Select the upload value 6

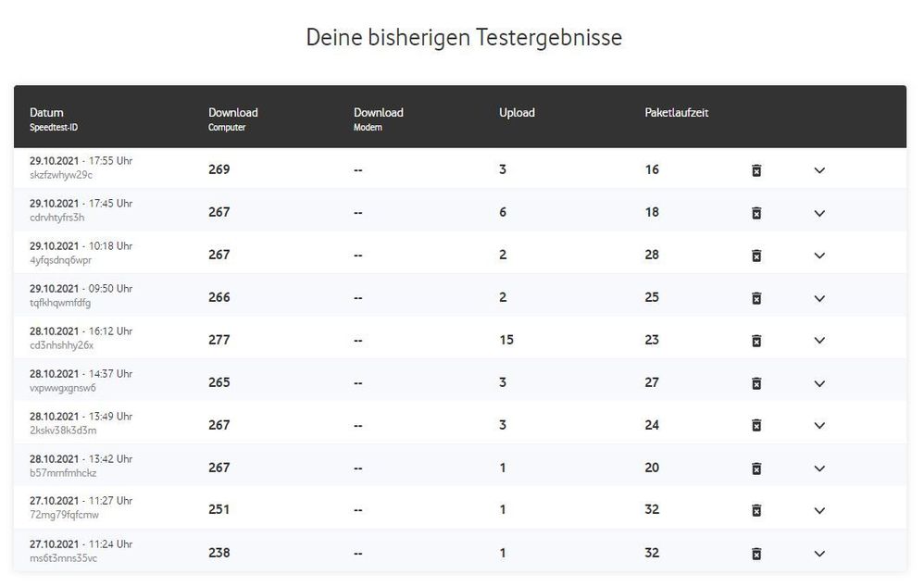503,212
